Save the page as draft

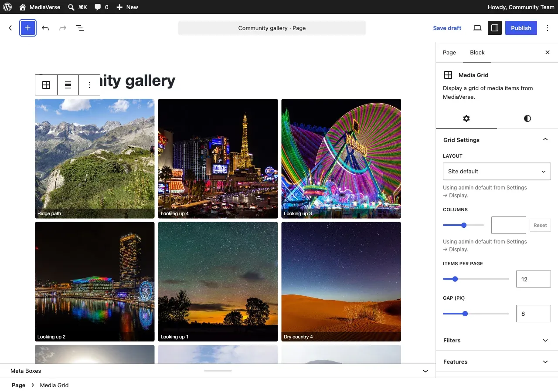point(447,28)
